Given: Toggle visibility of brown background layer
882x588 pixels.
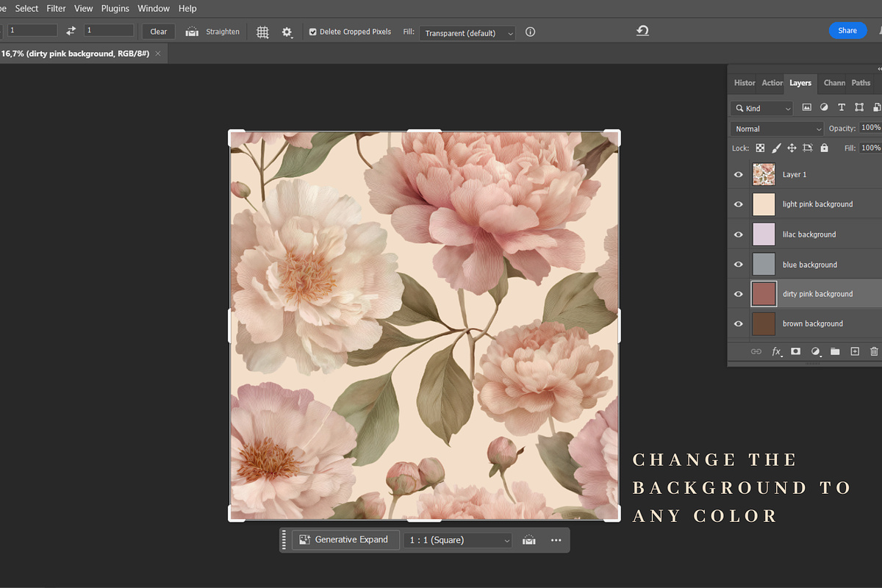Looking at the screenshot, I should point(739,323).
